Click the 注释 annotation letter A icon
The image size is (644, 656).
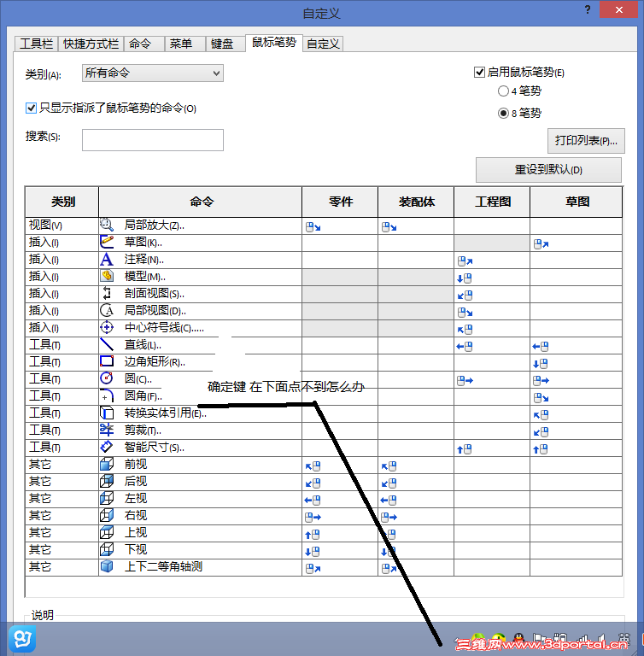pyautogui.click(x=107, y=260)
